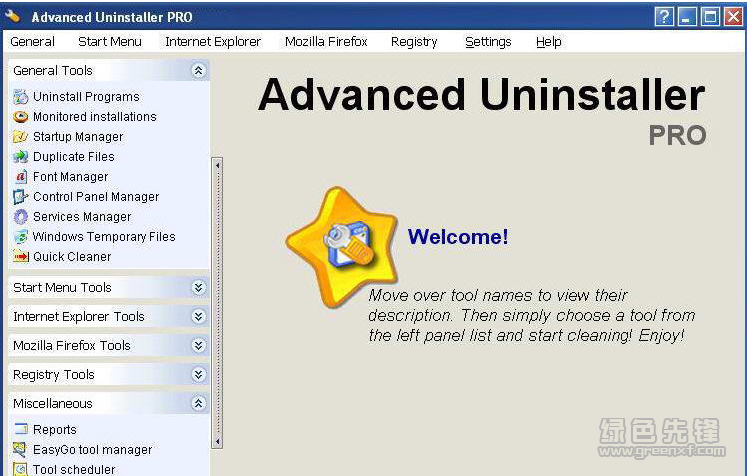Open Reports under Miscellaneous
The image size is (747, 476).
tap(55, 430)
